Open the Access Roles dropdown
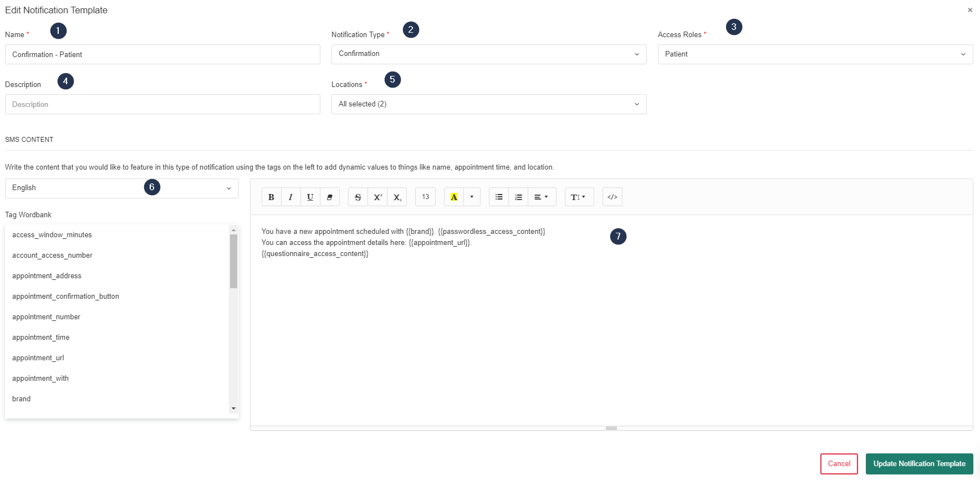This screenshot has width=980, height=480. click(815, 54)
